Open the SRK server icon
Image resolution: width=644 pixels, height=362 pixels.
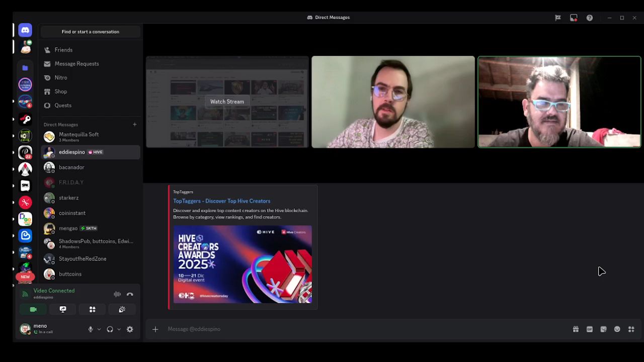click(25, 186)
